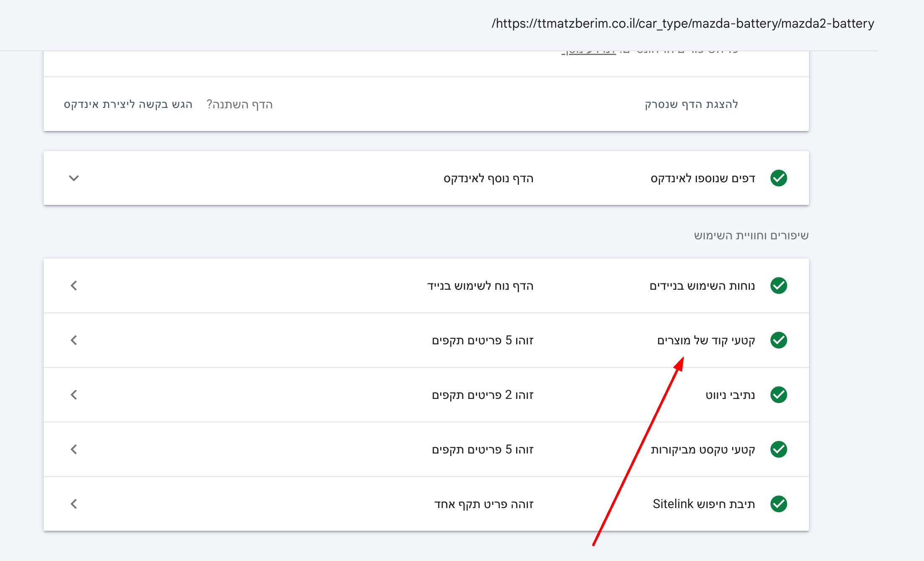924x561 pixels.
Task: Click הדף נוסף לאינדקס status text
Action: [x=488, y=178]
